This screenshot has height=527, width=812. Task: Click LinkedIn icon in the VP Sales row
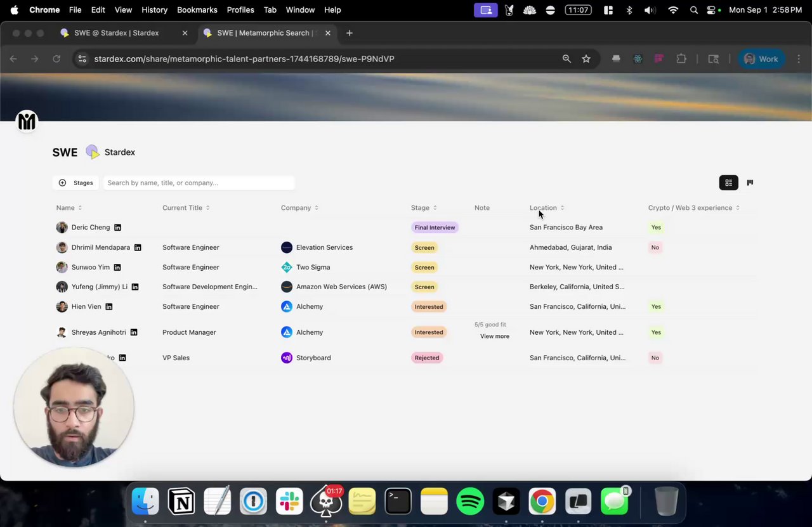click(122, 358)
